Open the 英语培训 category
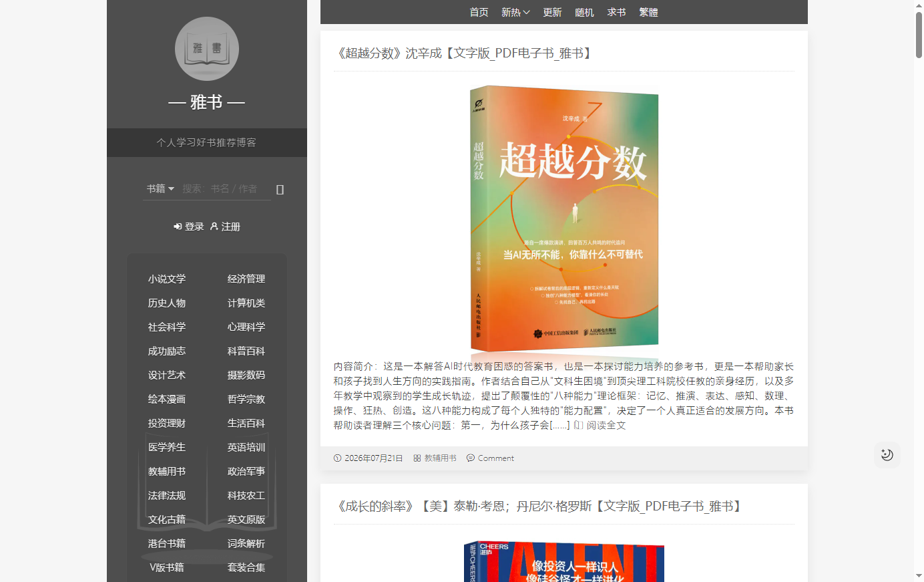Image resolution: width=924 pixels, height=582 pixels. click(x=246, y=447)
